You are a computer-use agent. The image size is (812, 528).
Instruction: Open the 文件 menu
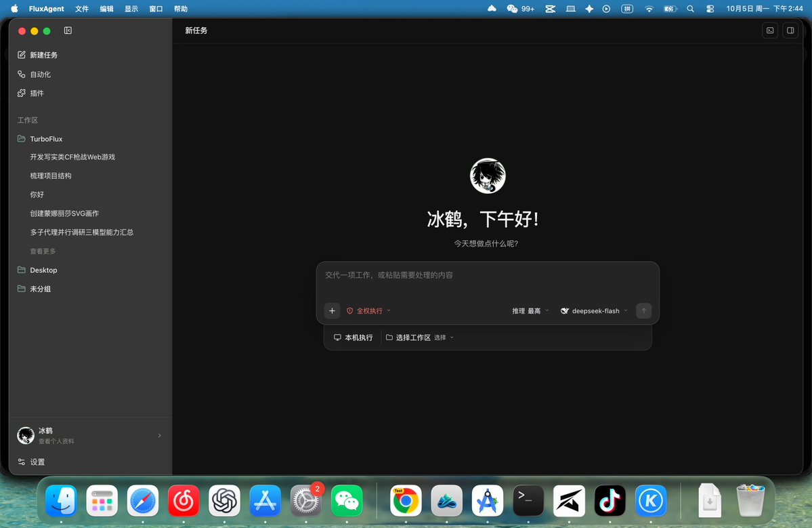82,9
